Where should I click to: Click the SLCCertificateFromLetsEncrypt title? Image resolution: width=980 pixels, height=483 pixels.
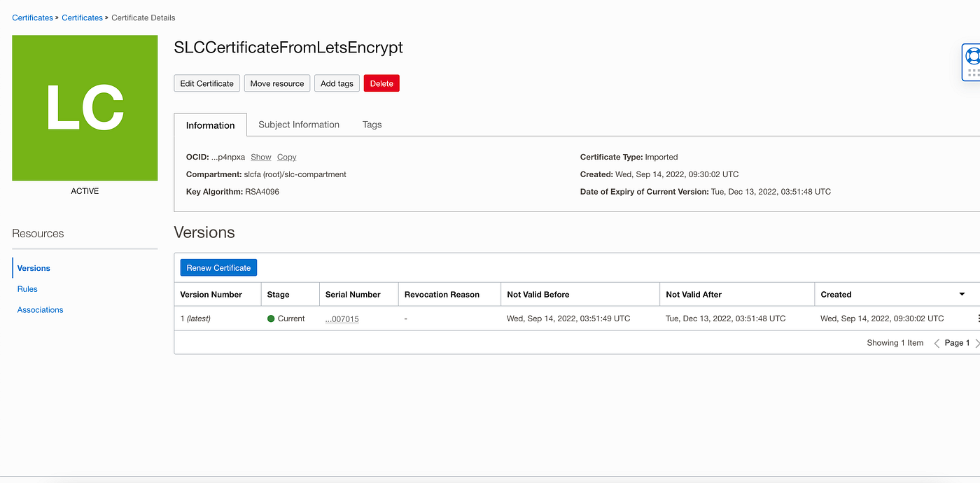coord(288,48)
